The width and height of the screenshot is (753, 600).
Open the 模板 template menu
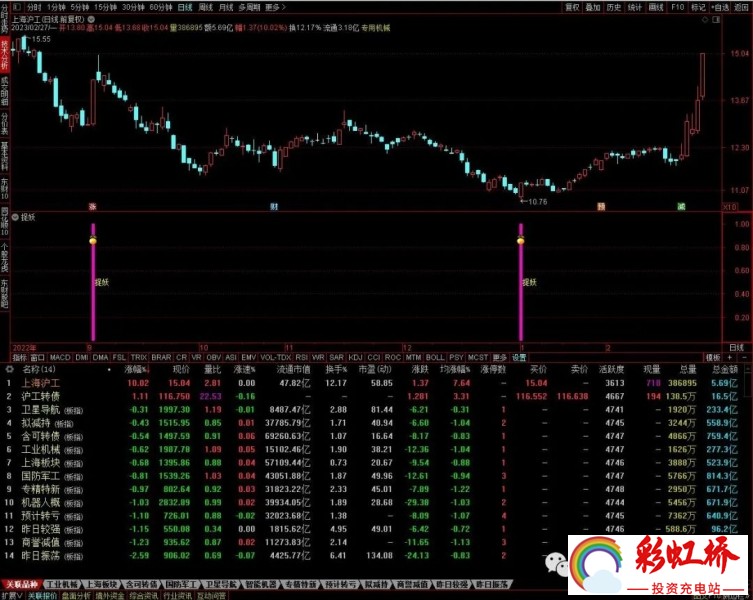(713, 357)
